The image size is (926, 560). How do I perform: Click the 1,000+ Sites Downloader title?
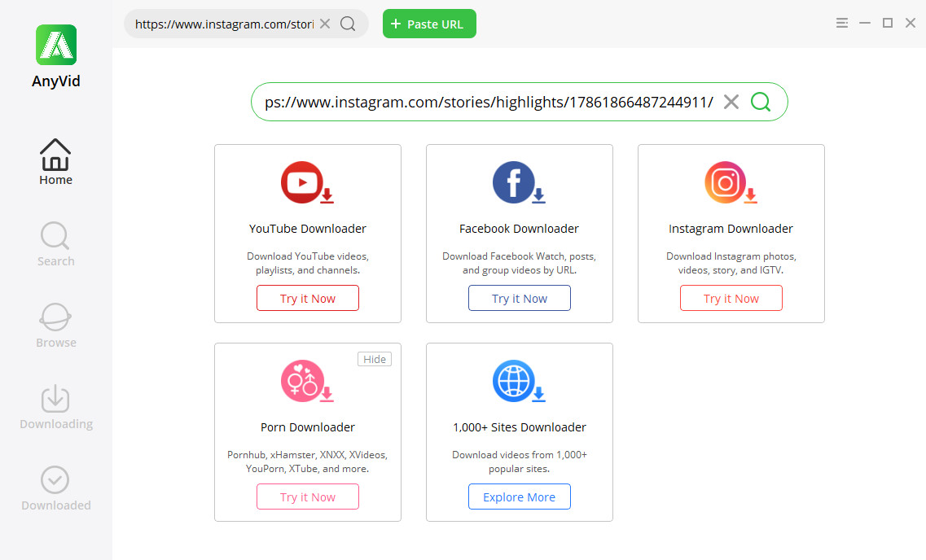point(520,427)
